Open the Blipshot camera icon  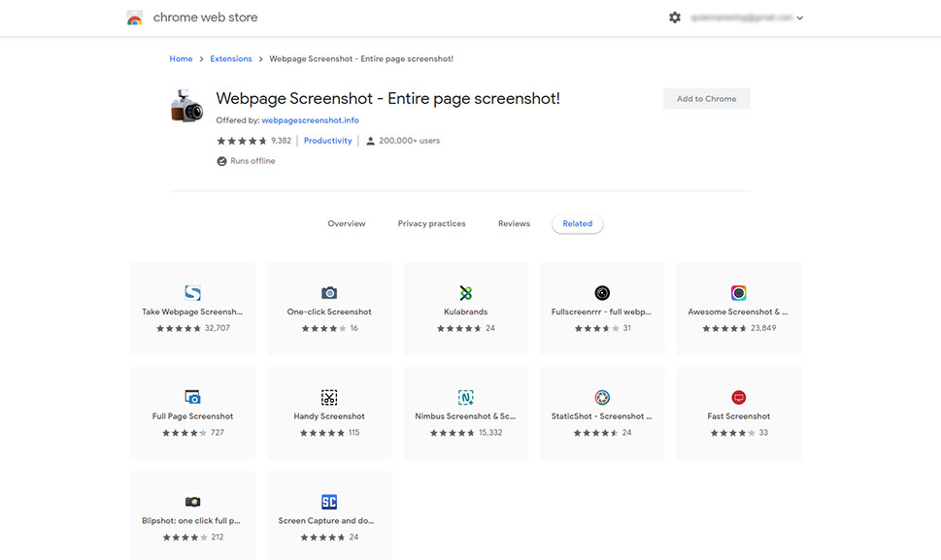coord(192,502)
